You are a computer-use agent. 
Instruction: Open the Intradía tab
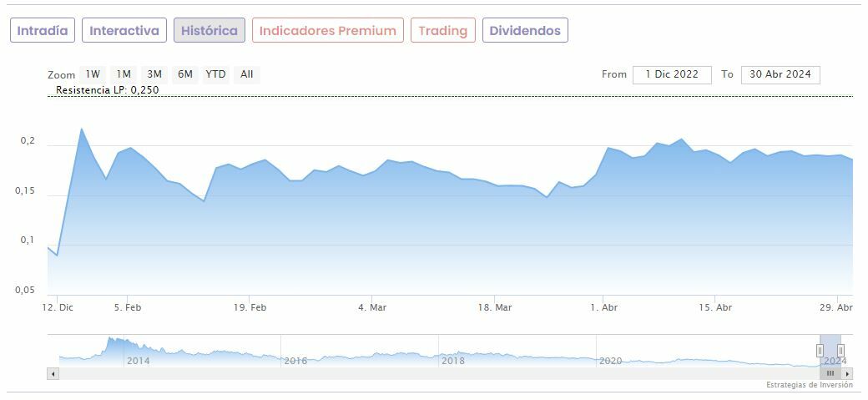click(43, 31)
